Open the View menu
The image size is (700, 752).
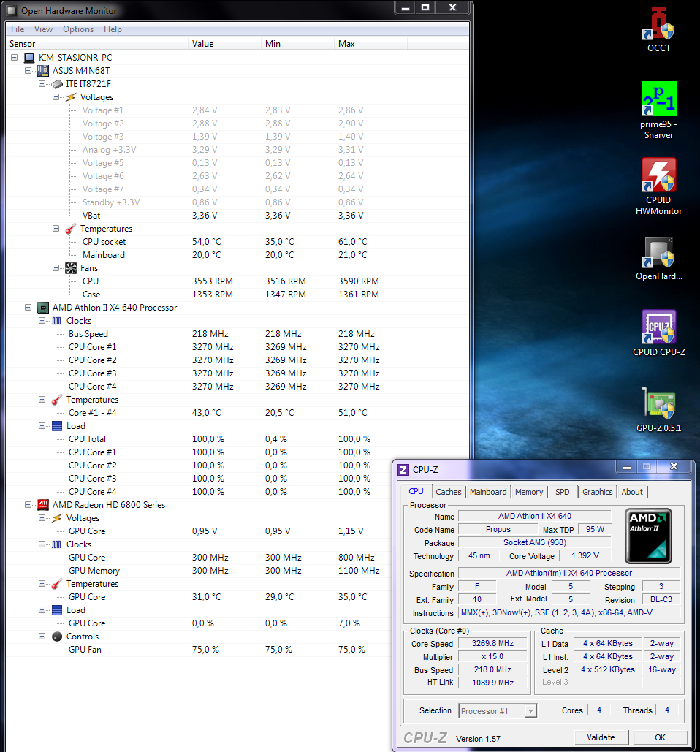pyautogui.click(x=43, y=29)
